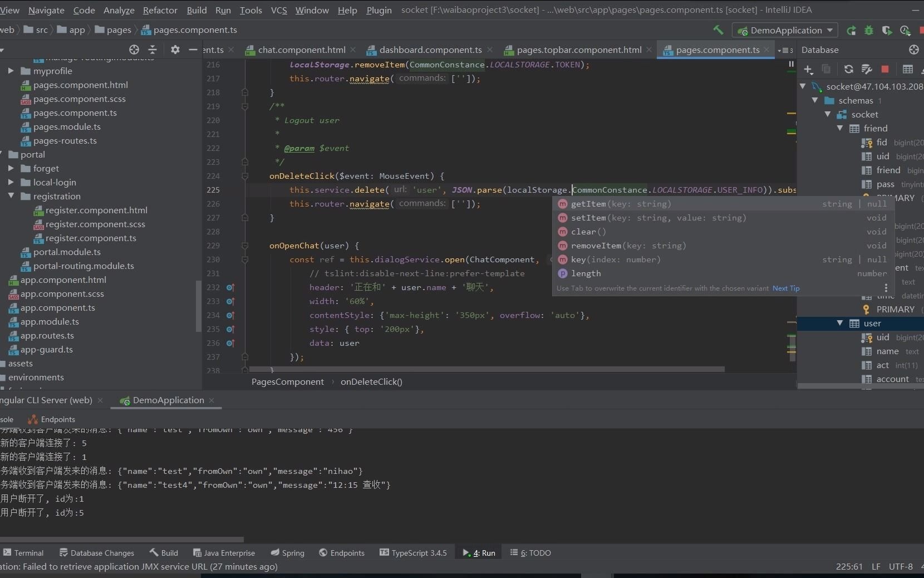Screen dimensions: 924x578
Task: Expand the forget folder
Action: (11, 168)
